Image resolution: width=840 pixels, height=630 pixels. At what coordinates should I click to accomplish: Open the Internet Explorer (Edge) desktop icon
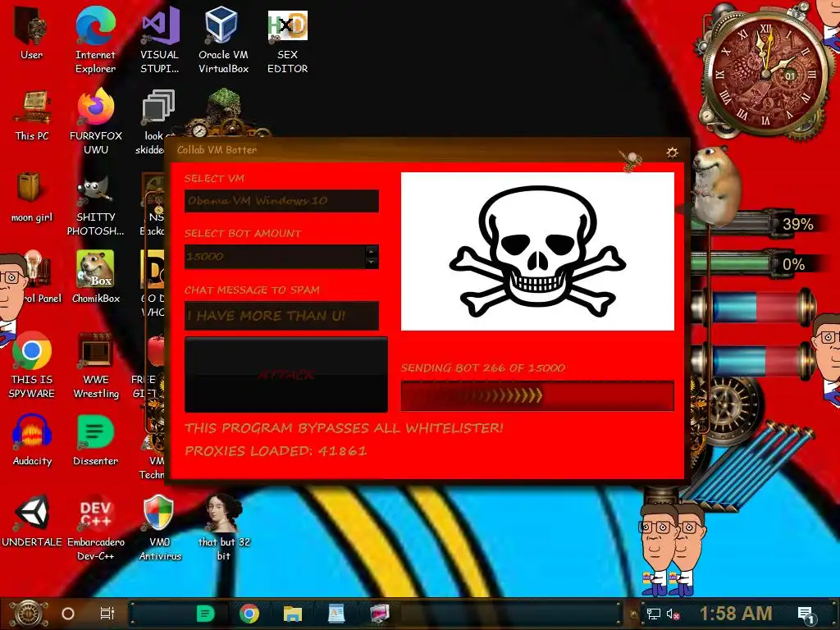tap(95, 40)
